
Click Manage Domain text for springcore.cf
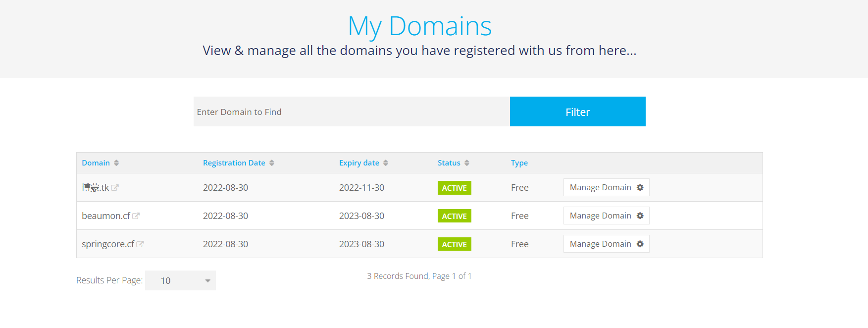click(x=600, y=244)
